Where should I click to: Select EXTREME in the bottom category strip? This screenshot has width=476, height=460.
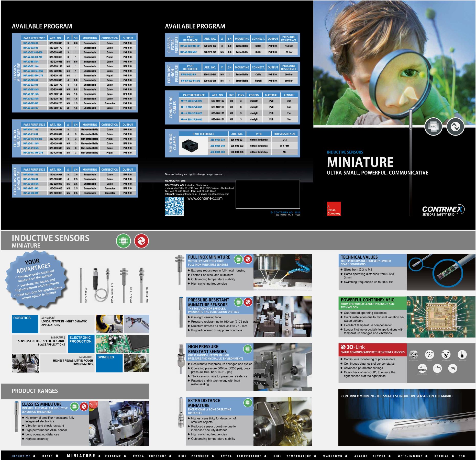(113, 456)
